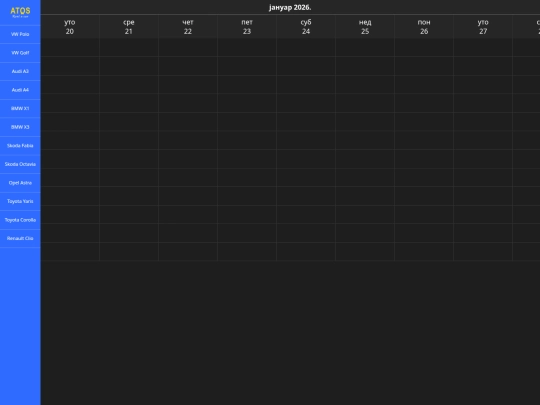
Task: Select the чет 22 day column header
Action: coord(188,27)
